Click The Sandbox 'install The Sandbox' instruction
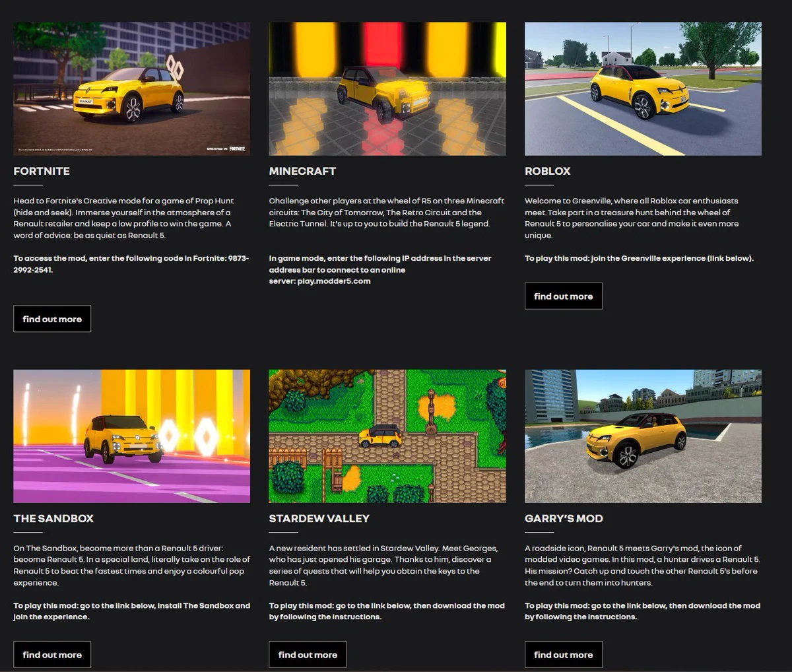 (x=131, y=611)
